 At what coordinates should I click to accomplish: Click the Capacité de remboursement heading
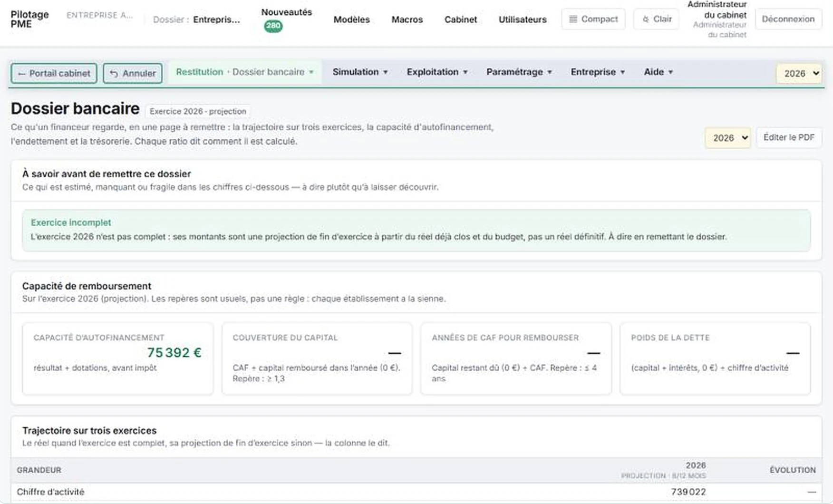87,286
